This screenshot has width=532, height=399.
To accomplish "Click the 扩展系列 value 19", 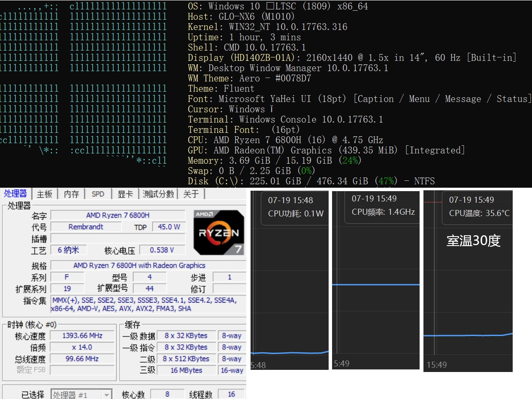I will [x=67, y=288].
